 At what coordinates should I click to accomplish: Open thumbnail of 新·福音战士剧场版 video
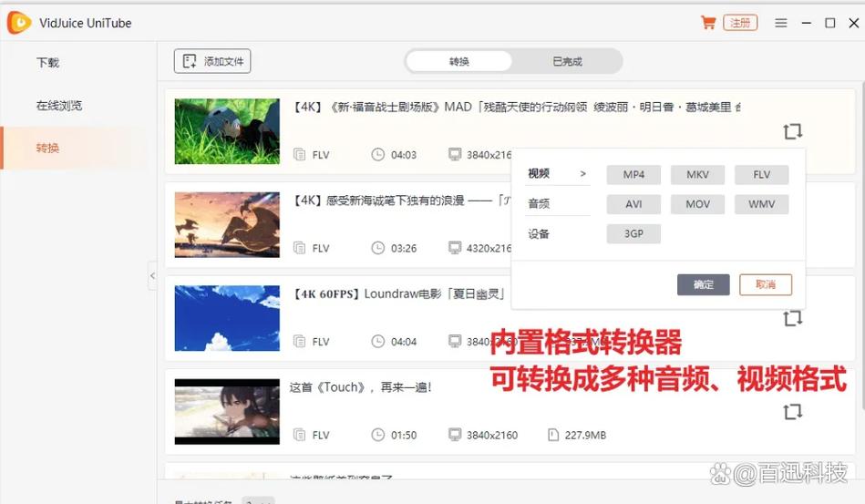(227, 131)
